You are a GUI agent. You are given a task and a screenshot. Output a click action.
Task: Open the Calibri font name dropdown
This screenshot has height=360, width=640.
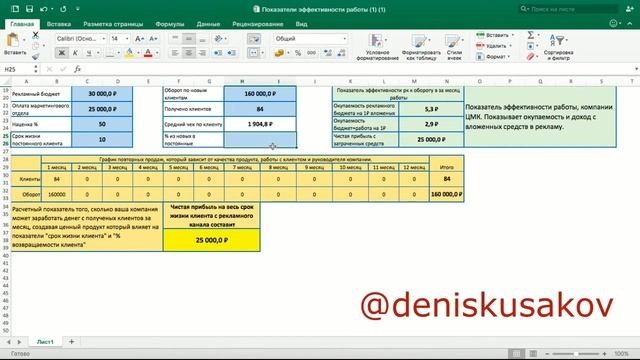pos(103,39)
